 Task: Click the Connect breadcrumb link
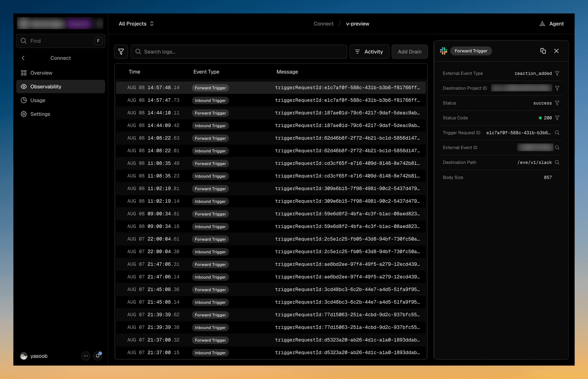point(323,24)
